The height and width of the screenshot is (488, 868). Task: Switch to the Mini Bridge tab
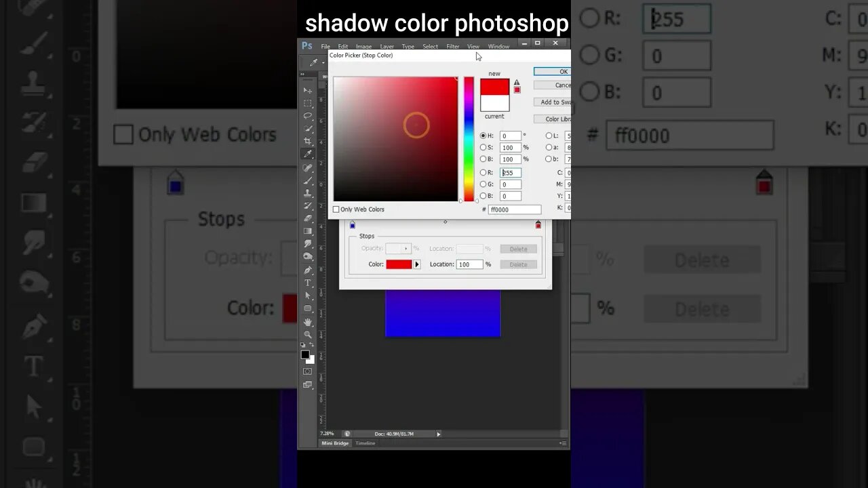tap(336, 443)
